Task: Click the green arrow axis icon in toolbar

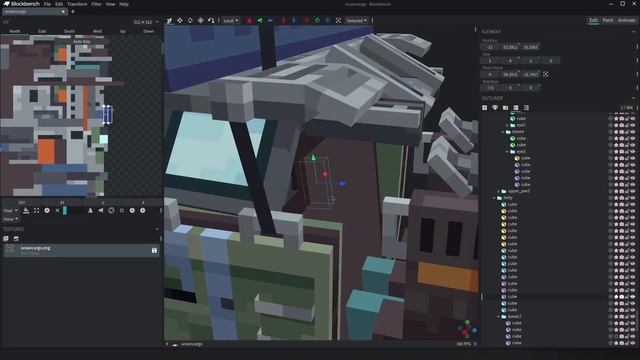Action: click(x=260, y=20)
